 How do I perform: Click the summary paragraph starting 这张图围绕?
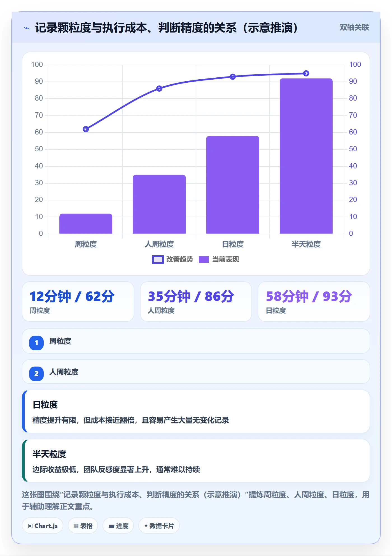[x=196, y=501]
